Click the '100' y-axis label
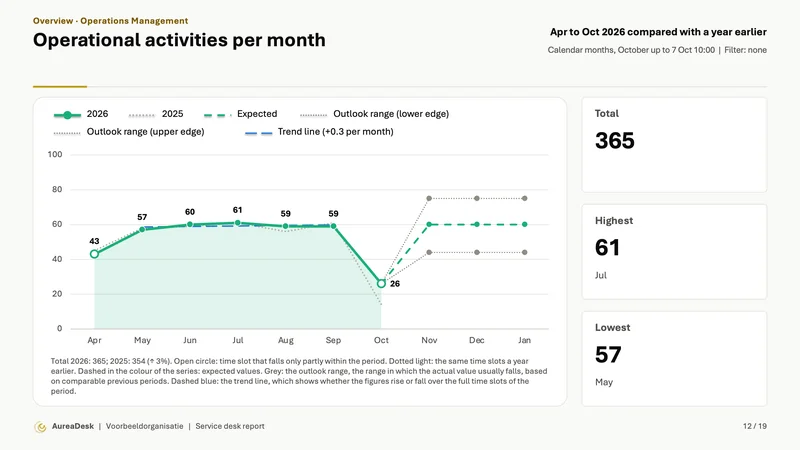 click(x=55, y=155)
